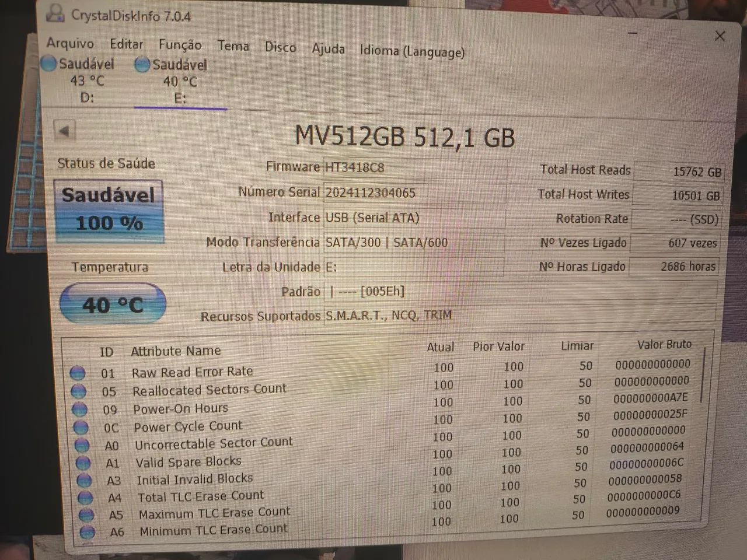Open the Idioma (Language) menu
The height and width of the screenshot is (560, 747).
[412, 51]
